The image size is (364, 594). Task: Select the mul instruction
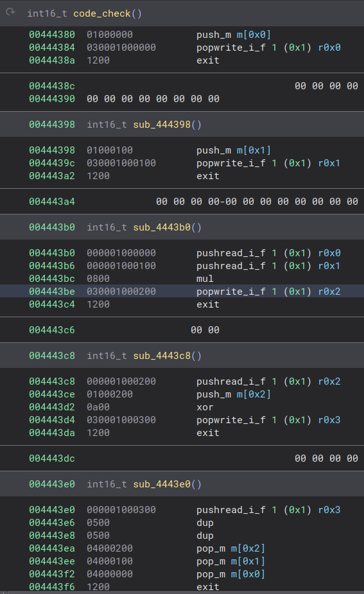[205, 279]
